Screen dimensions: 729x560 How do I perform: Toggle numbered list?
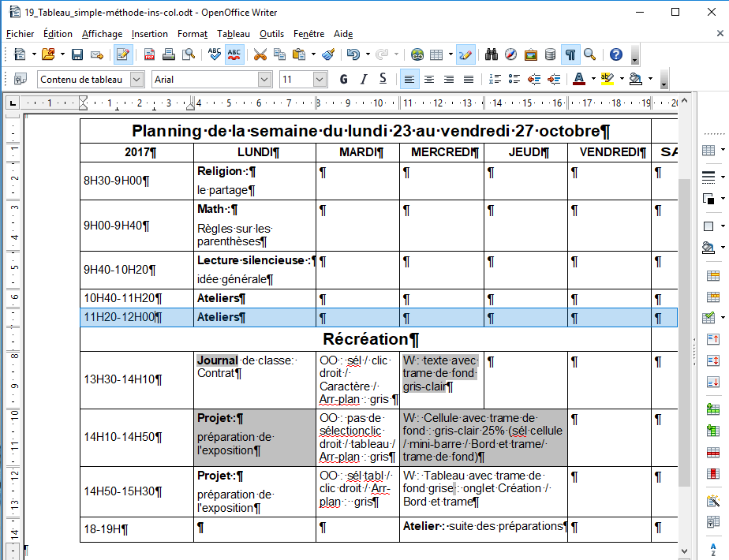pyautogui.click(x=495, y=79)
